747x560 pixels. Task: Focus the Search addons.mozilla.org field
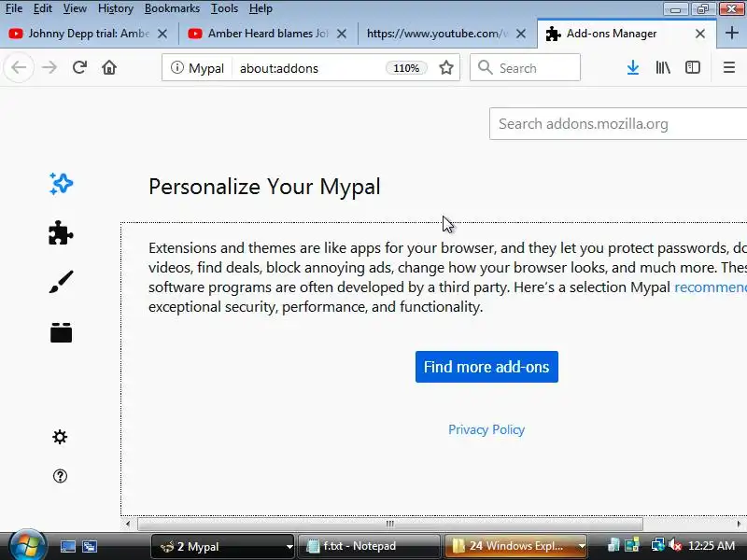[x=618, y=124]
